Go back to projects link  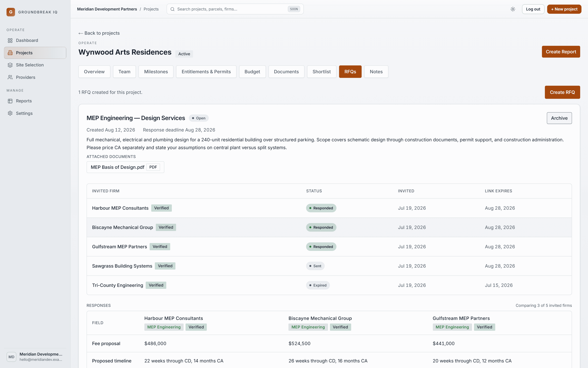point(99,33)
